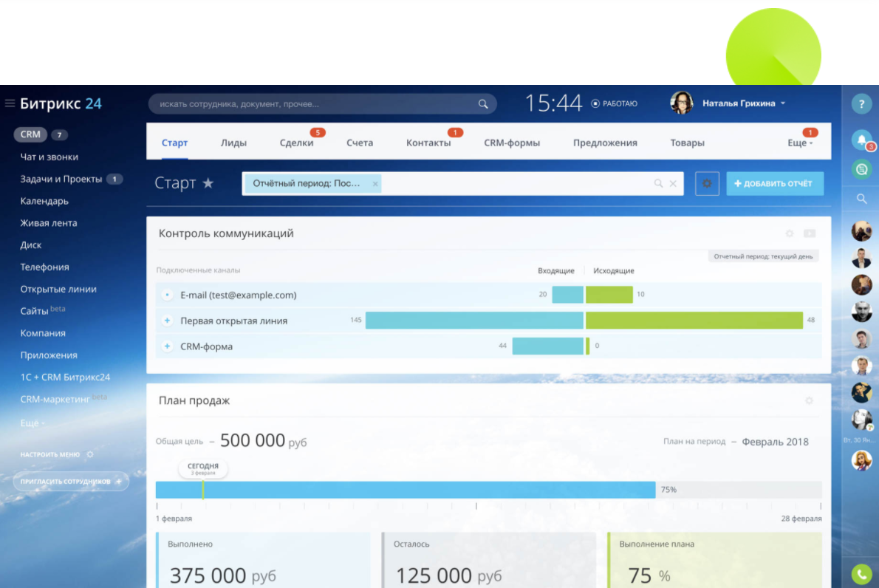Toggle the Работаю work status indicator

[x=615, y=103]
